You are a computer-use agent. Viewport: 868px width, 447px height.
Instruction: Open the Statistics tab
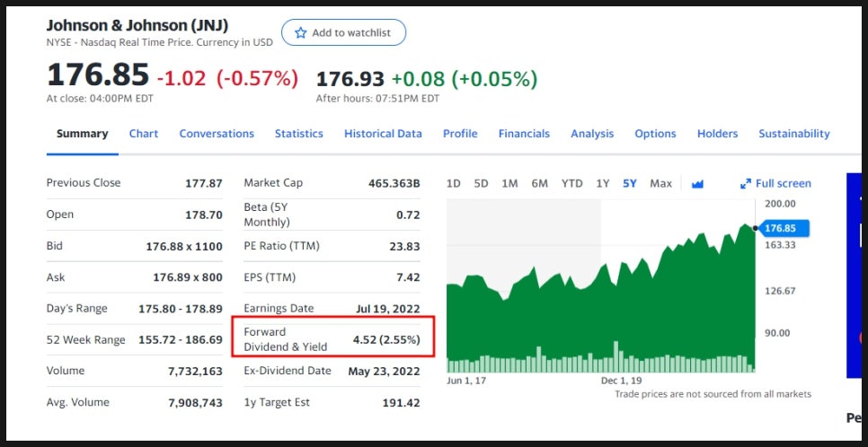299,134
